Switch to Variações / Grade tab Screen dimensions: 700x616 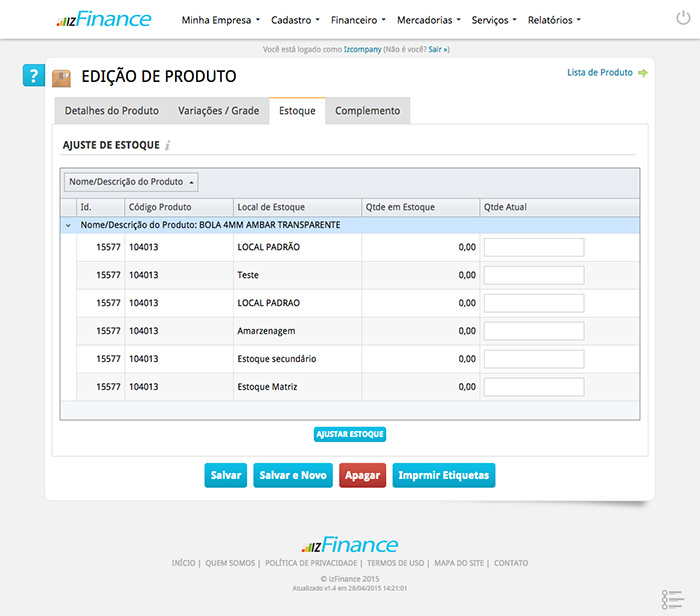tap(218, 111)
